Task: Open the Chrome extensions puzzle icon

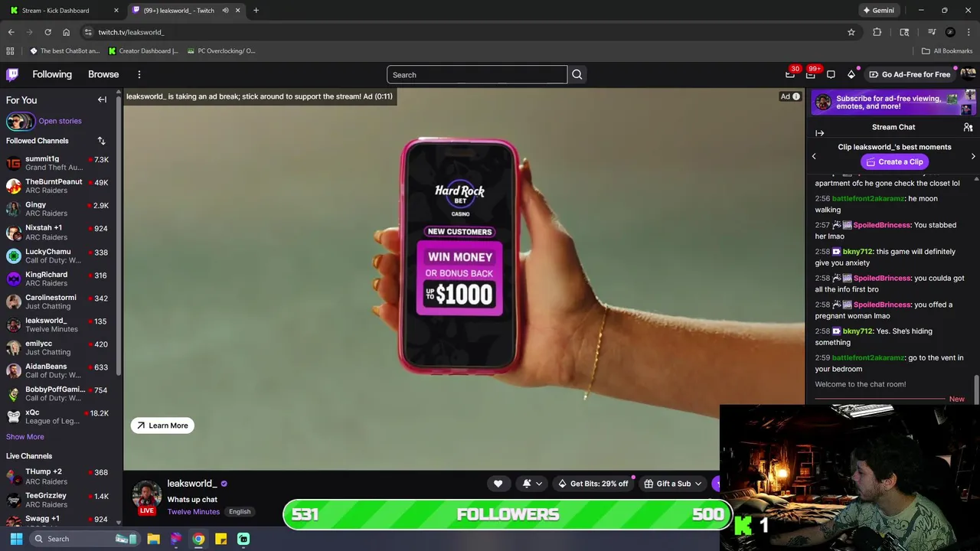Action: click(877, 32)
